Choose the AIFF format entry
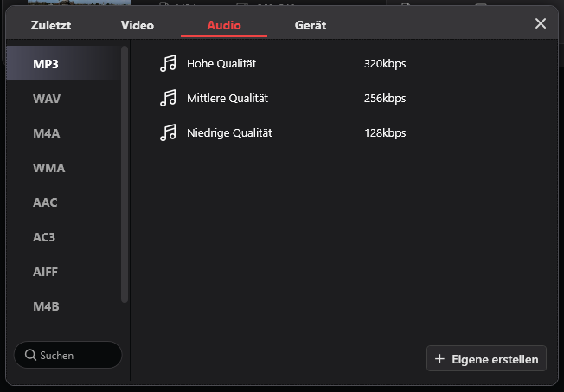The height and width of the screenshot is (392, 564). click(x=64, y=272)
